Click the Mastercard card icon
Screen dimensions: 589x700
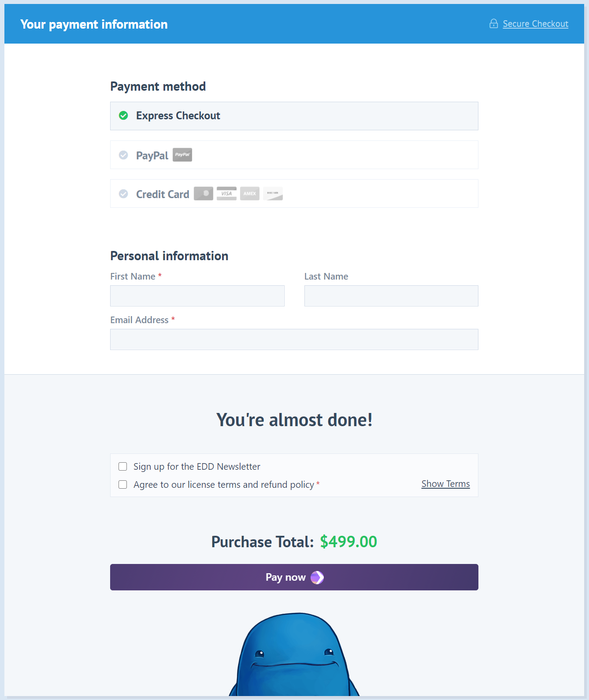click(204, 194)
